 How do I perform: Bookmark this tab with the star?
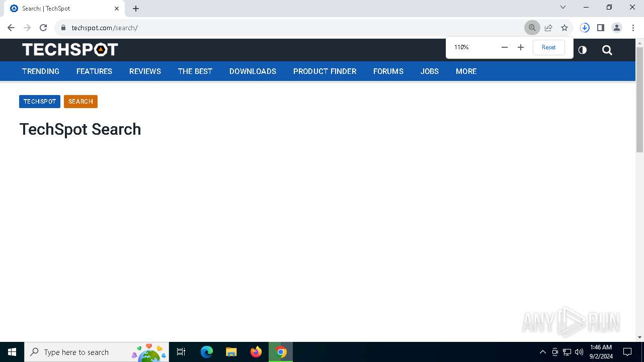565,28
